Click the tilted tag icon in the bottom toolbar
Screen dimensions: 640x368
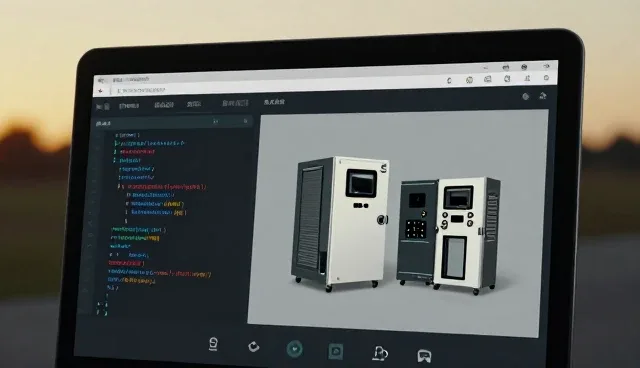(253, 347)
